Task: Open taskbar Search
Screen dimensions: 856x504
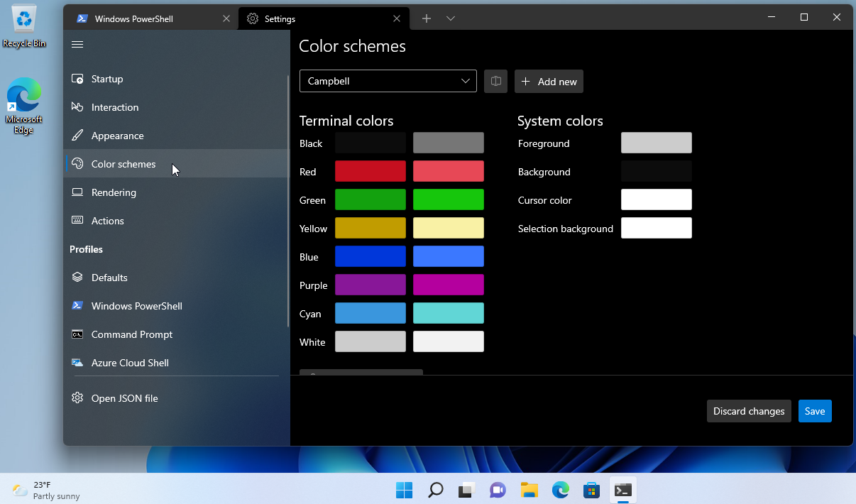Action: click(435, 490)
